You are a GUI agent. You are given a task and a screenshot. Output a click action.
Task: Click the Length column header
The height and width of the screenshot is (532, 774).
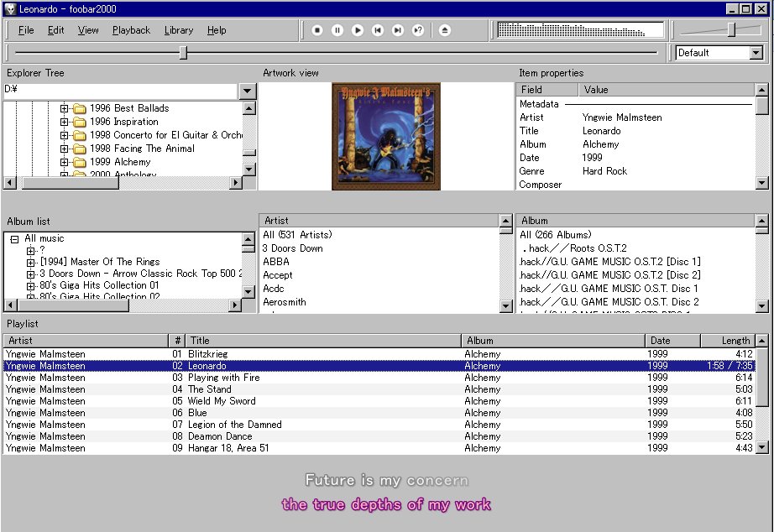[x=726, y=341]
